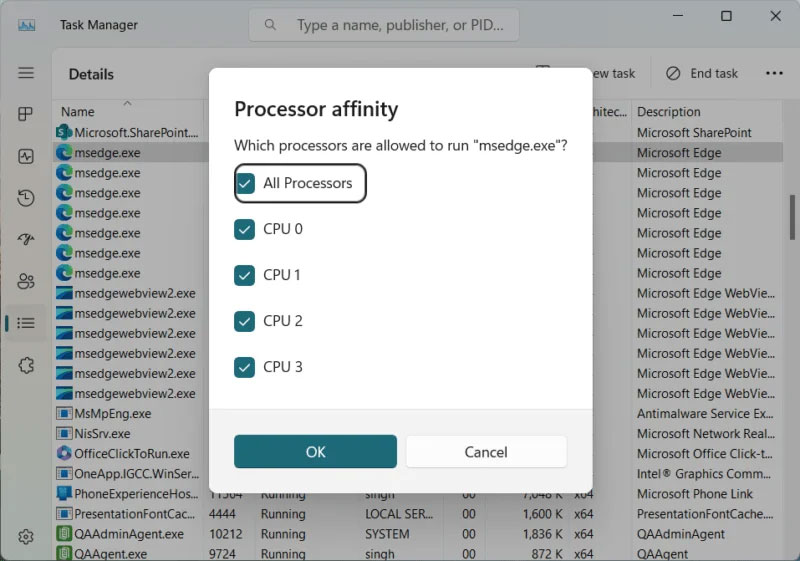Viewport: 800px width, 561px height.
Task: Click the NisSrv.exe process icon
Action: [64, 434]
